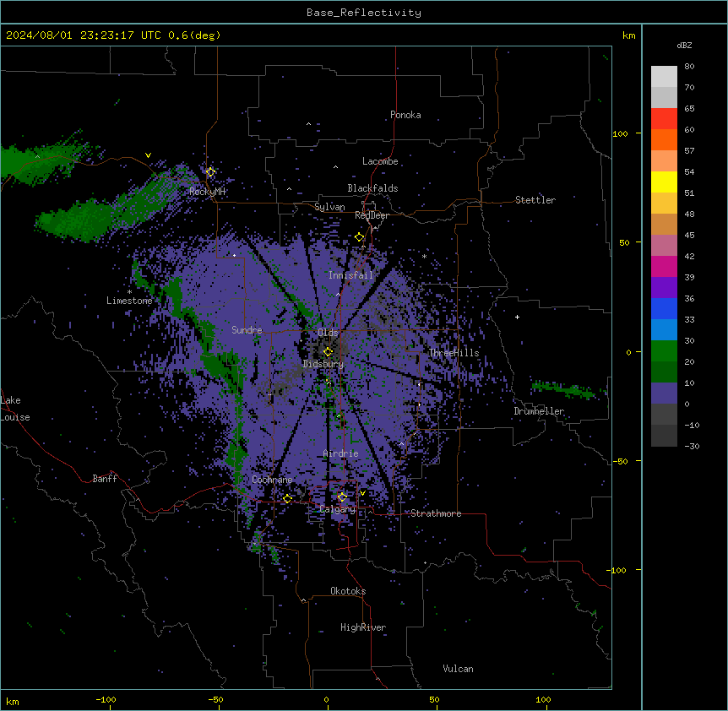Click the Calgary city label
The width and height of the screenshot is (728, 711).
337,509
